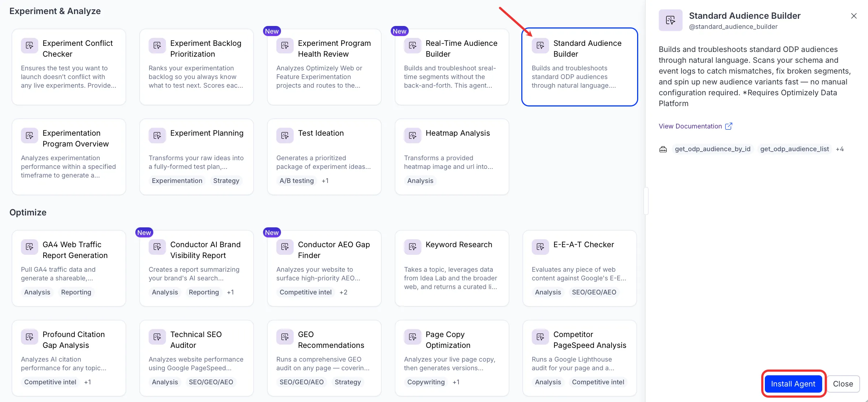Click the "Test Ideation" card title
Image resolution: width=868 pixels, height=402 pixels.
pyautogui.click(x=321, y=133)
